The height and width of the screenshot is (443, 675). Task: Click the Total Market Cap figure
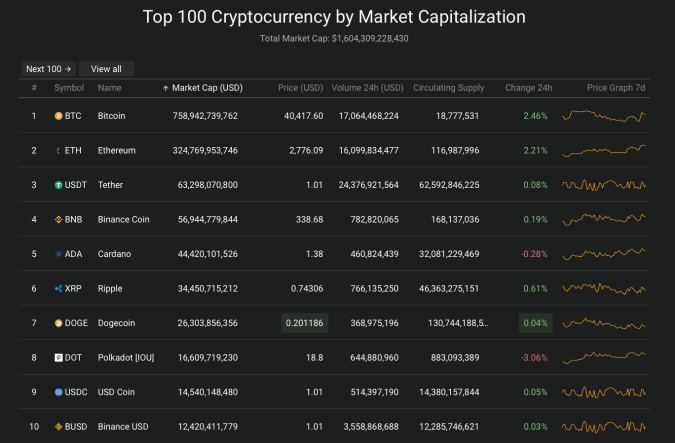[x=370, y=38]
